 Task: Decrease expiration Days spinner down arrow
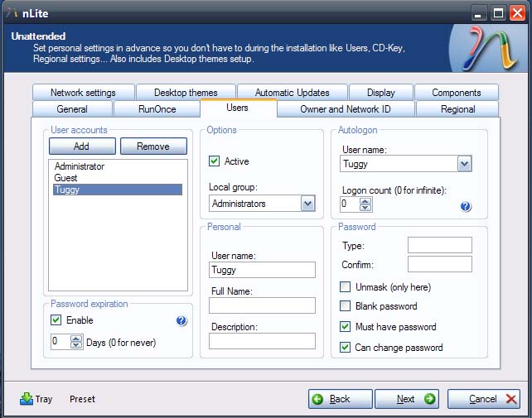pyautogui.click(x=76, y=345)
